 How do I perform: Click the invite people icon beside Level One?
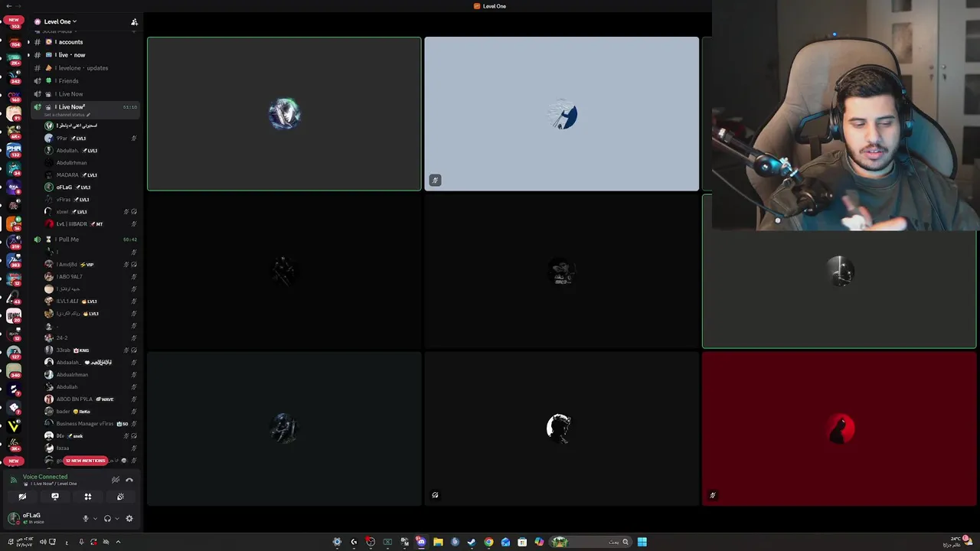(x=134, y=21)
